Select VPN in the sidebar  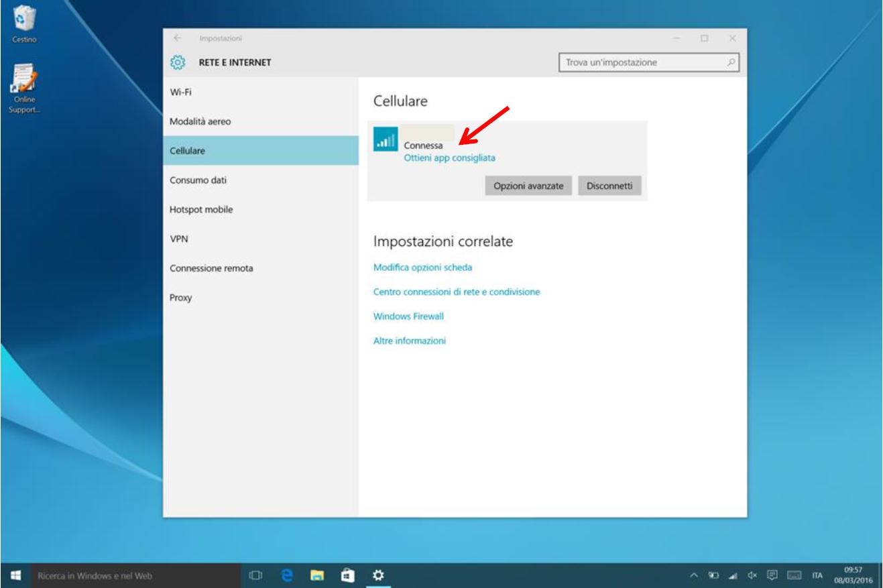pyautogui.click(x=261, y=239)
